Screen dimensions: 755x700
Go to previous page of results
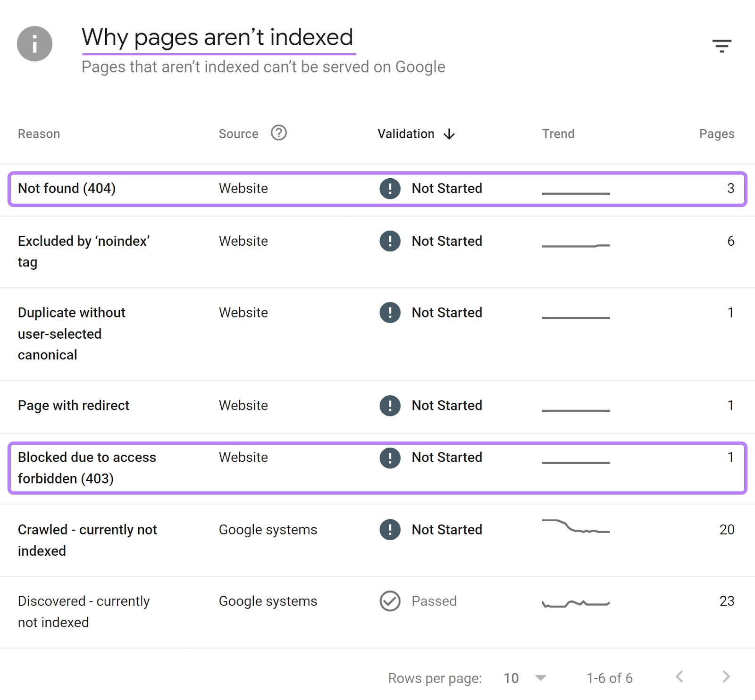[x=679, y=677]
